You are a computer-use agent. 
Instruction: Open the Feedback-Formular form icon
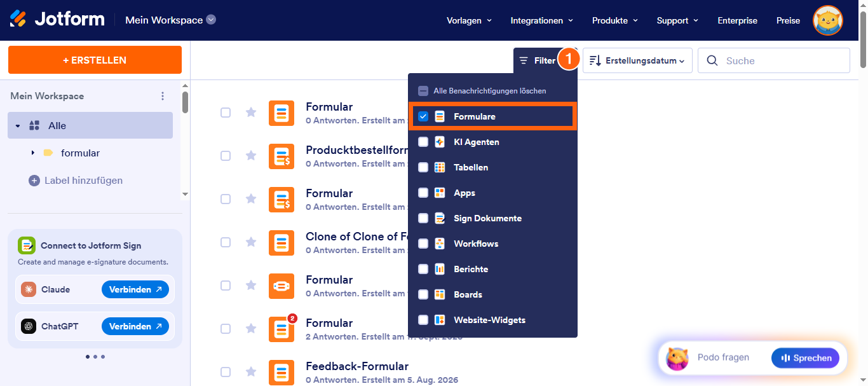click(x=281, y=372)
